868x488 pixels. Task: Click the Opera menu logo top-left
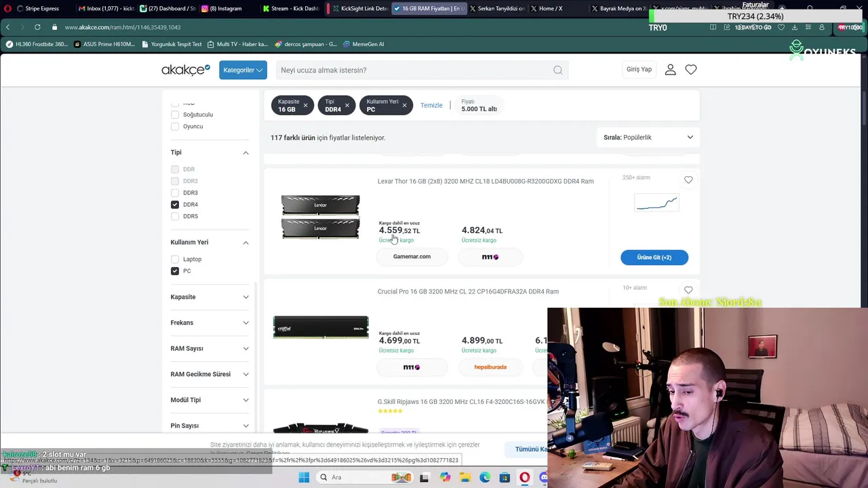coord(7,8)
